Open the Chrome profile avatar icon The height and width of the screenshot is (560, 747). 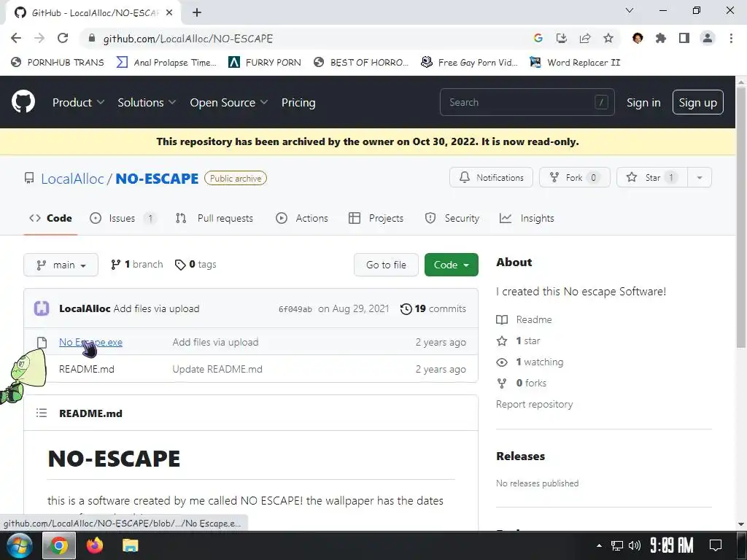(708, 38)
